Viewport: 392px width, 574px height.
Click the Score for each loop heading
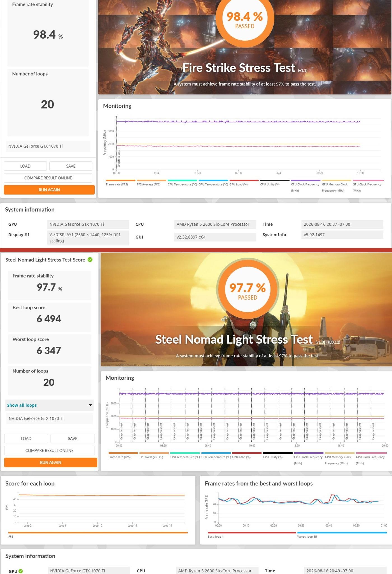click(30, 483)
